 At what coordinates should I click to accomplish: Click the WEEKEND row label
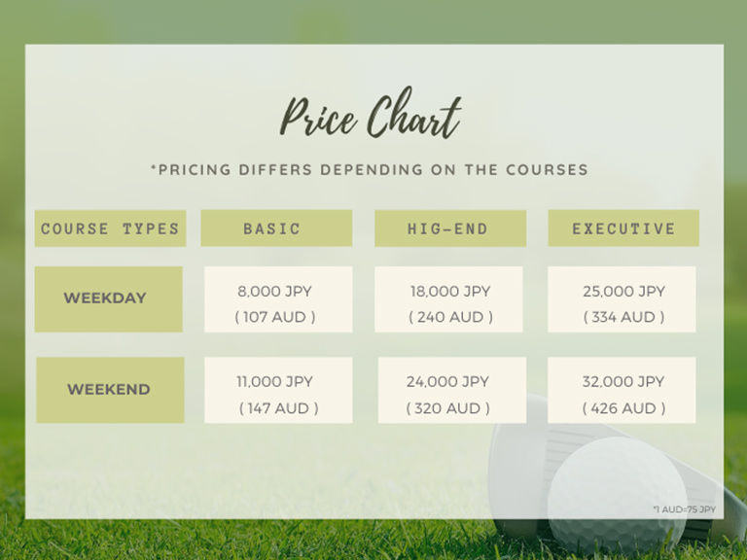point(110,390)
